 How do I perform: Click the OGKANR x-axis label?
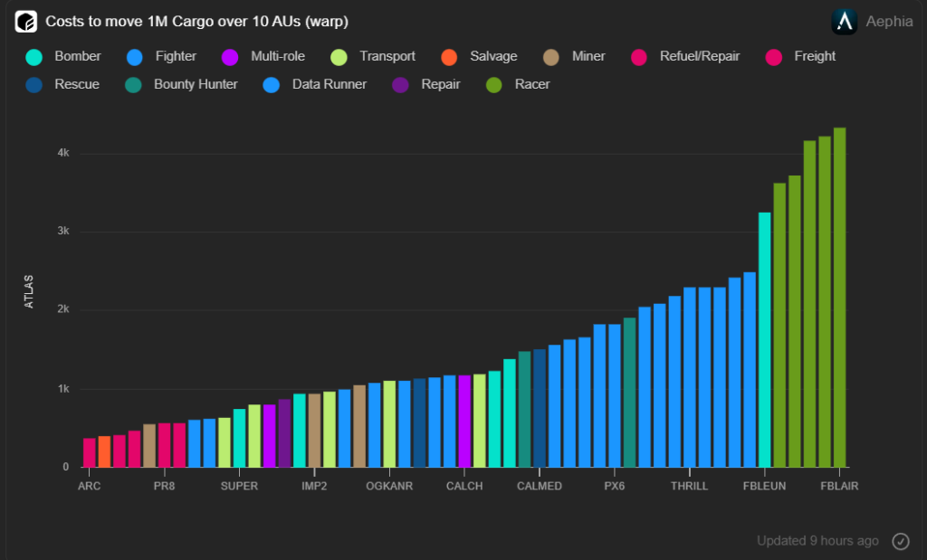coord(389,486)
